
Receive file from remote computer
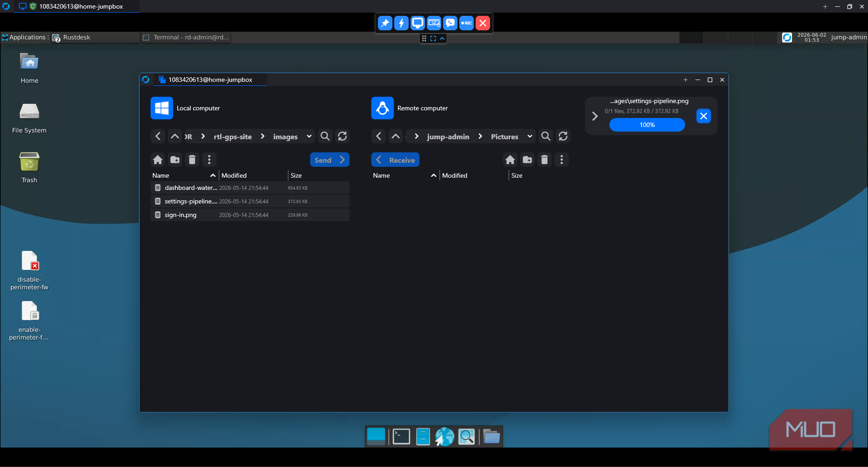[x=396, y=160]
